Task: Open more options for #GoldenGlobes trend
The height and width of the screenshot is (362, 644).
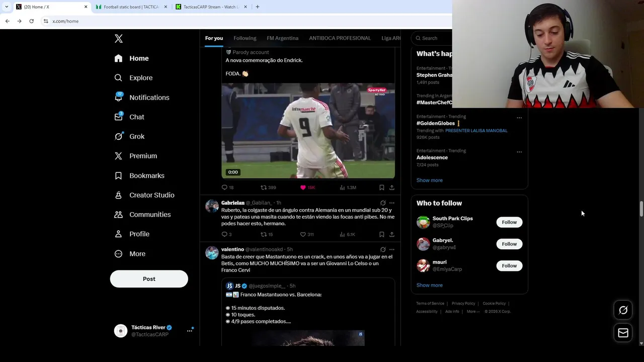Action: pyautogui.click(x=519, y=118)
